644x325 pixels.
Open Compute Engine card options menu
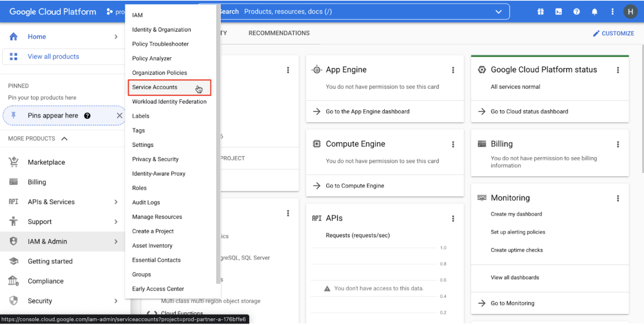453,144
